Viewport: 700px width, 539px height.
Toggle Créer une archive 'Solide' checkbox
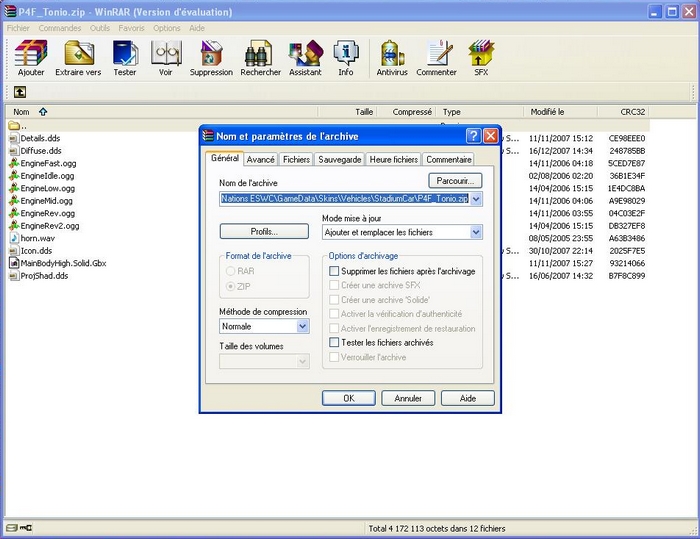[x=334, y=300]
